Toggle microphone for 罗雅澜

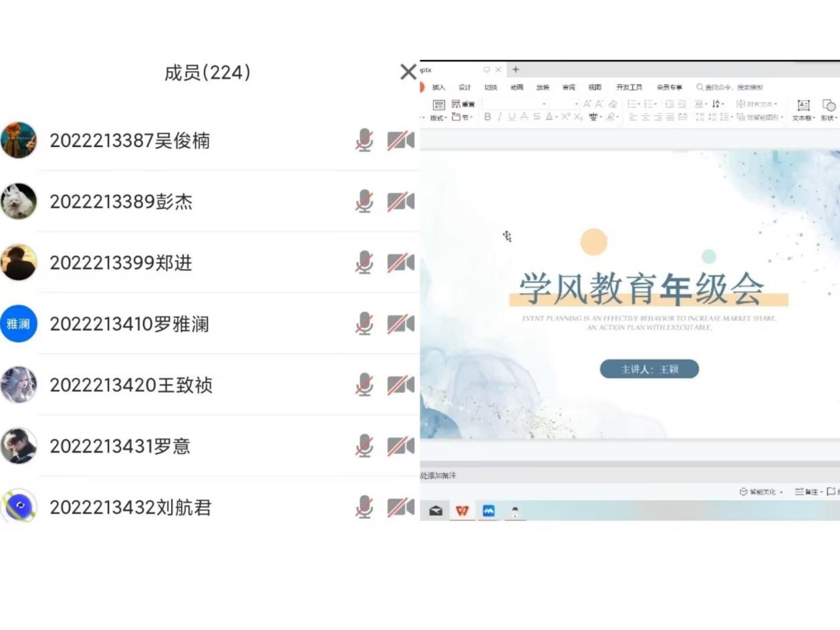(364, 324)
